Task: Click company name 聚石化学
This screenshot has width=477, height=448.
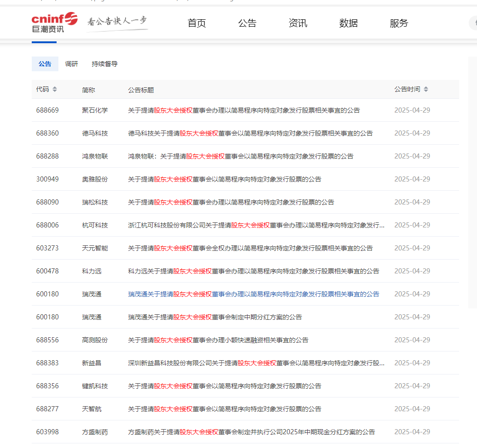Action: [x=95, y=110]
